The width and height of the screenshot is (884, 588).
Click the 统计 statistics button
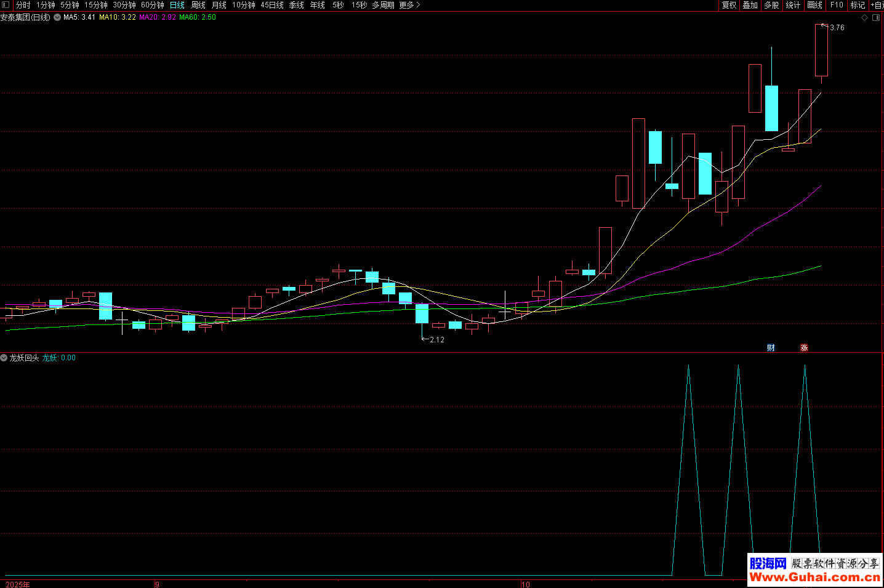[793, 5]
